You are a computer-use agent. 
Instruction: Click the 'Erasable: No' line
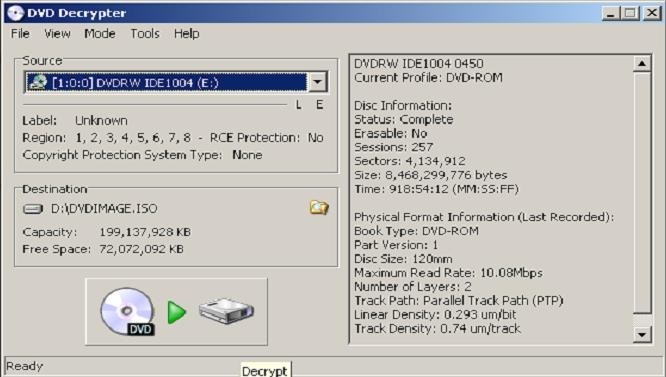tap(391, 133)
